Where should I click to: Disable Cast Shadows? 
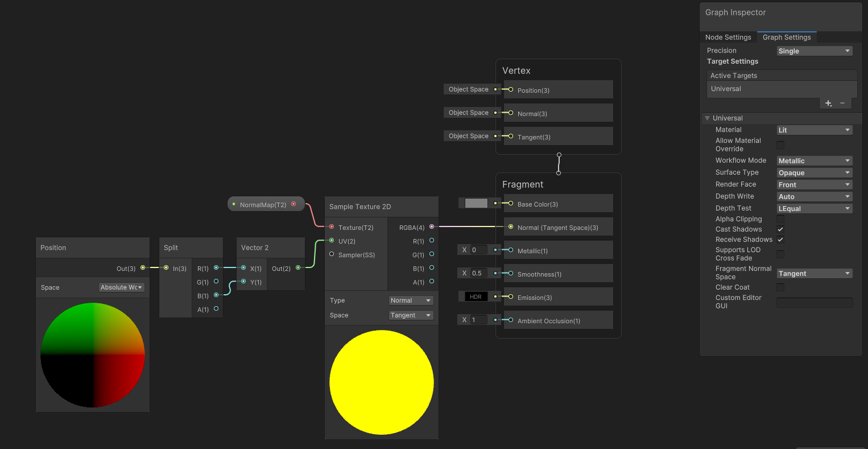[780, 229]
